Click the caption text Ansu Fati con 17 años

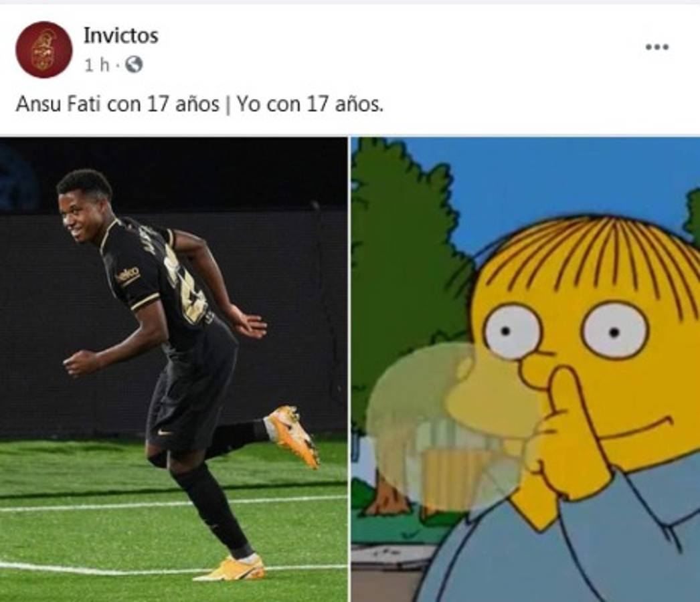[x=117, y=105]
